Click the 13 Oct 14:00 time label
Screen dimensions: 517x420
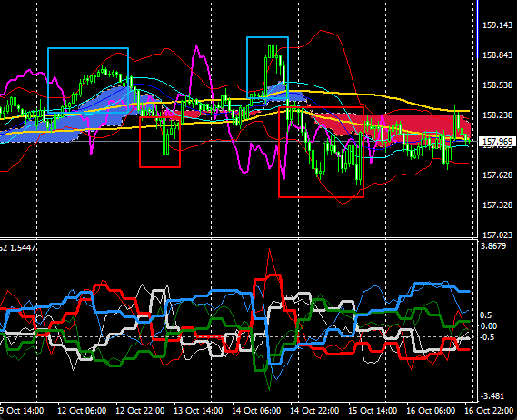click(x=198, y=411)
